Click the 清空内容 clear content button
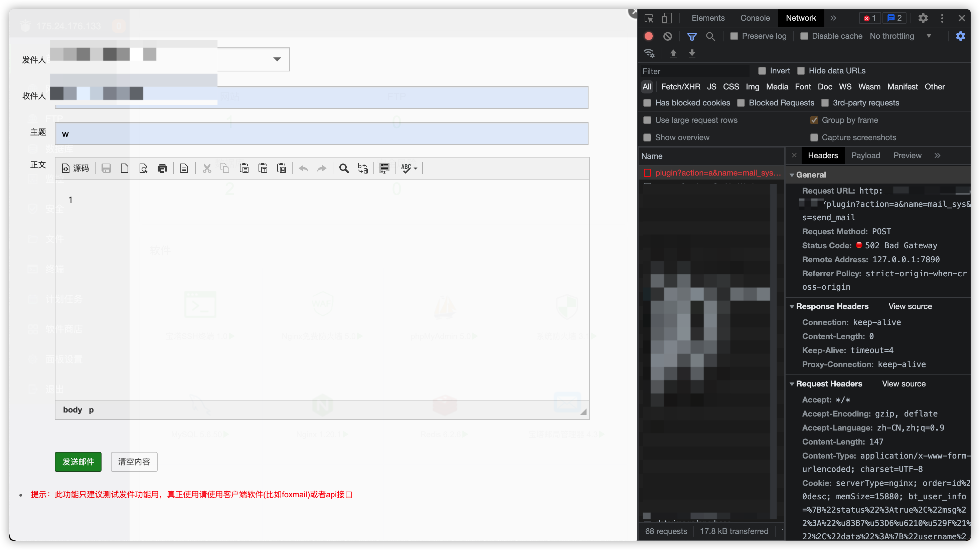 134,462
